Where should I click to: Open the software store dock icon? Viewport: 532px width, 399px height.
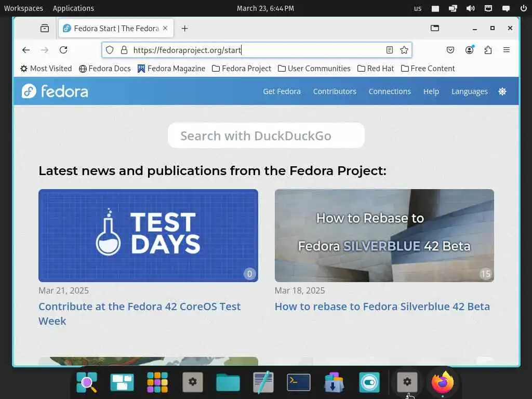click(334, 382)
